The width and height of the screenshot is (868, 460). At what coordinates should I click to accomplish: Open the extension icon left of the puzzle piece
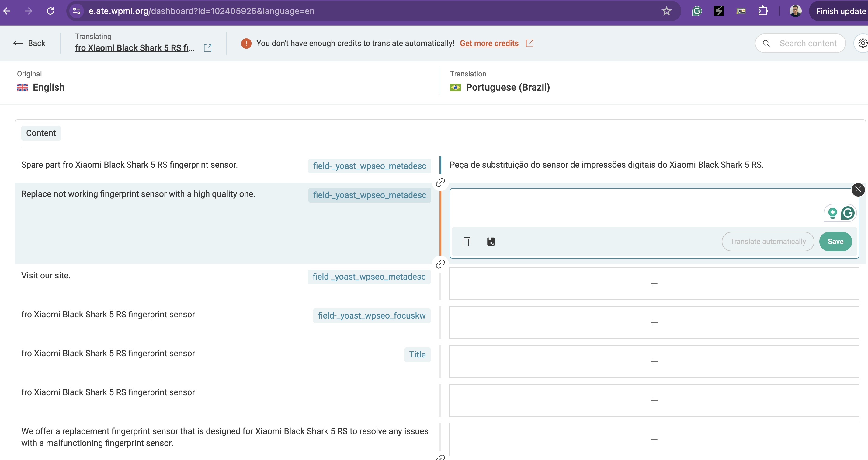pos(741,11)
